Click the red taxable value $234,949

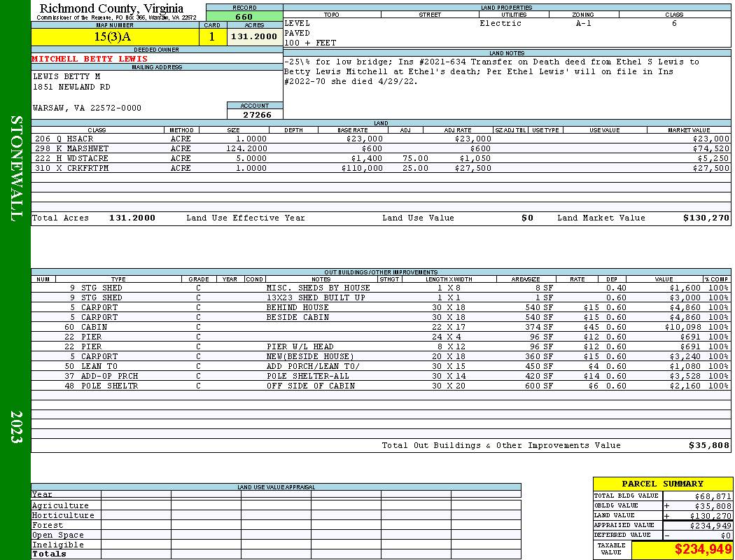(x=703, y=549)
